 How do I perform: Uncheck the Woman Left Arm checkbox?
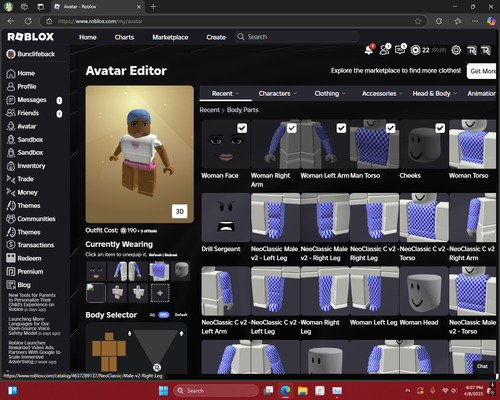coord(341,128)
